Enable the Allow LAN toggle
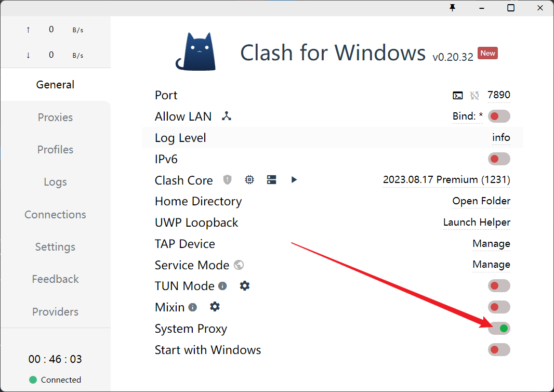 [x=499, y=116]
